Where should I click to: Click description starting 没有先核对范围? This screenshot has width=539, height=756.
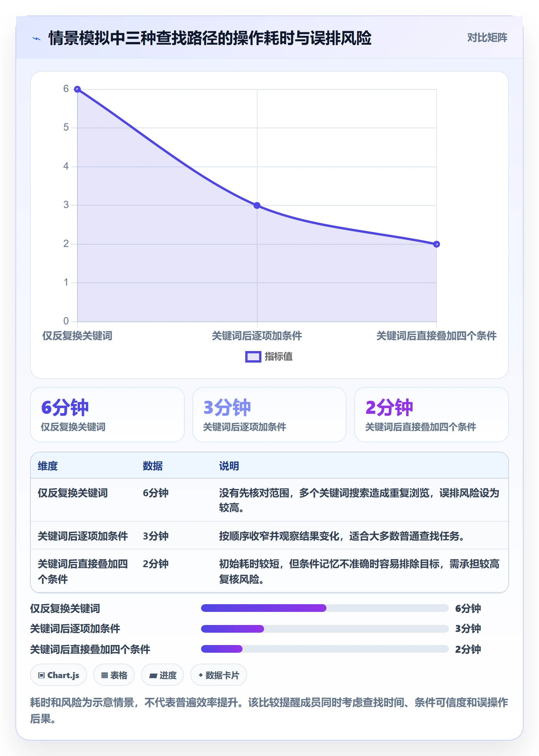[x=359, y=501]
